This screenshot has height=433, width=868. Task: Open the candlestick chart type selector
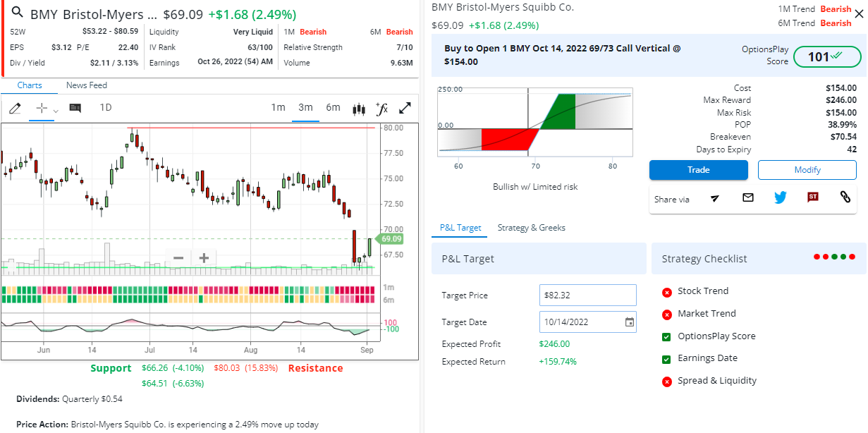(x=359, y=109)
